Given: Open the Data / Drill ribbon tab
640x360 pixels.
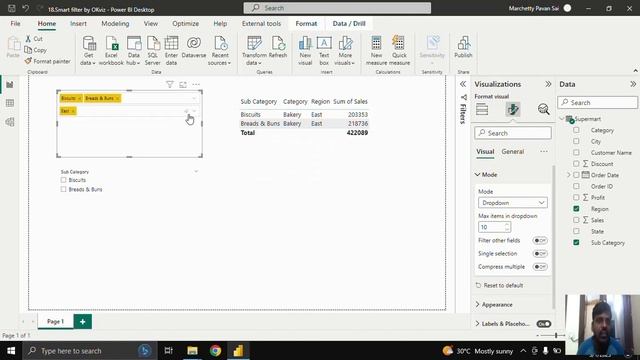Looking at the screenshot, I should (349, 24).
